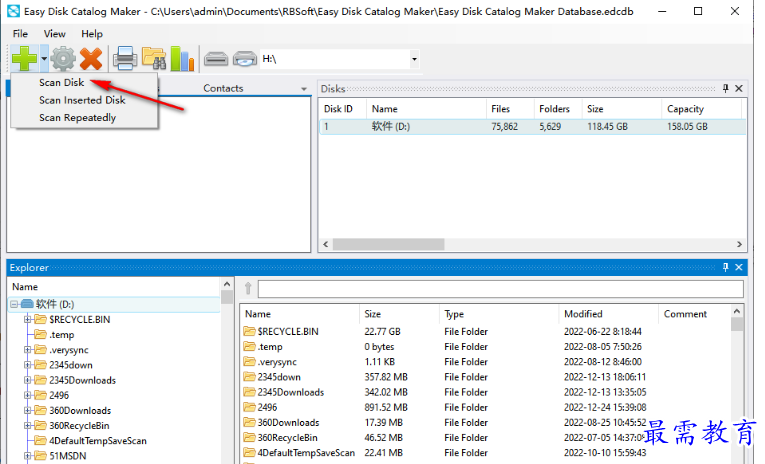Sort file list by Modified column

[608, 314]
